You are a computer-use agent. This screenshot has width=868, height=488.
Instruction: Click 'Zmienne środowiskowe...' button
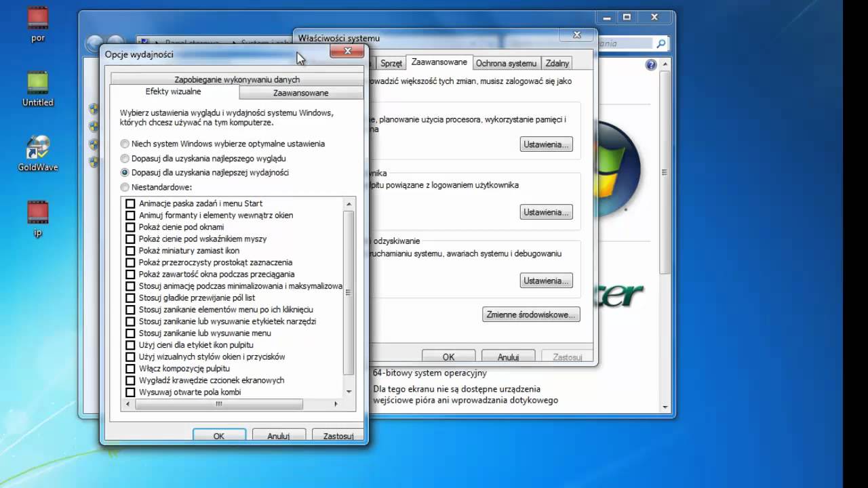coord(531,314)
